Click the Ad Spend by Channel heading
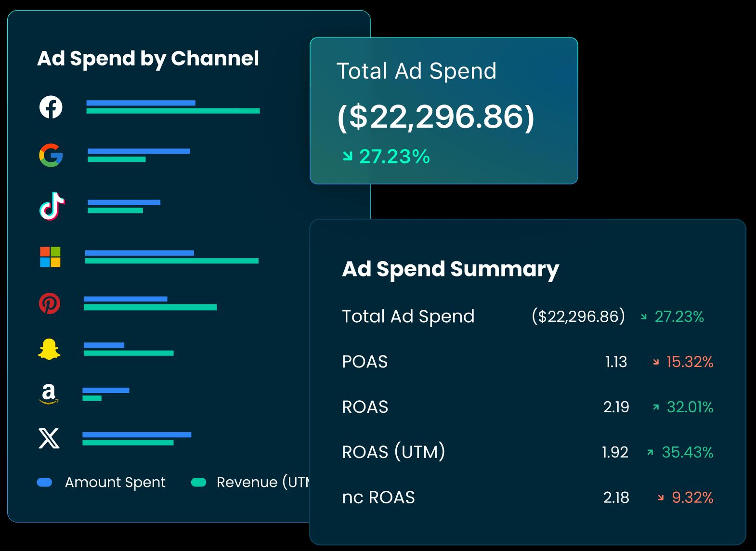Screen dimensions: 756x551 pyautogui.click(x=148, y=58)
